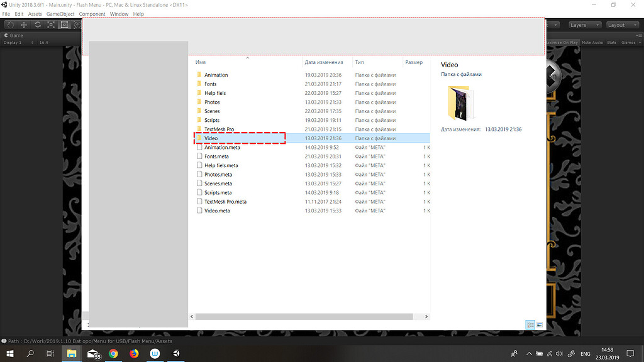Select the Scale tool

point(51,25)
